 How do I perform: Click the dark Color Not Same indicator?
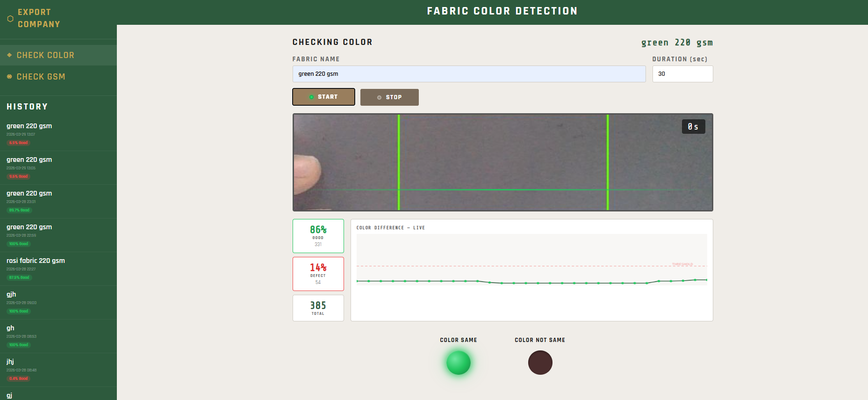pyautogui.click(x=540, y=363)
